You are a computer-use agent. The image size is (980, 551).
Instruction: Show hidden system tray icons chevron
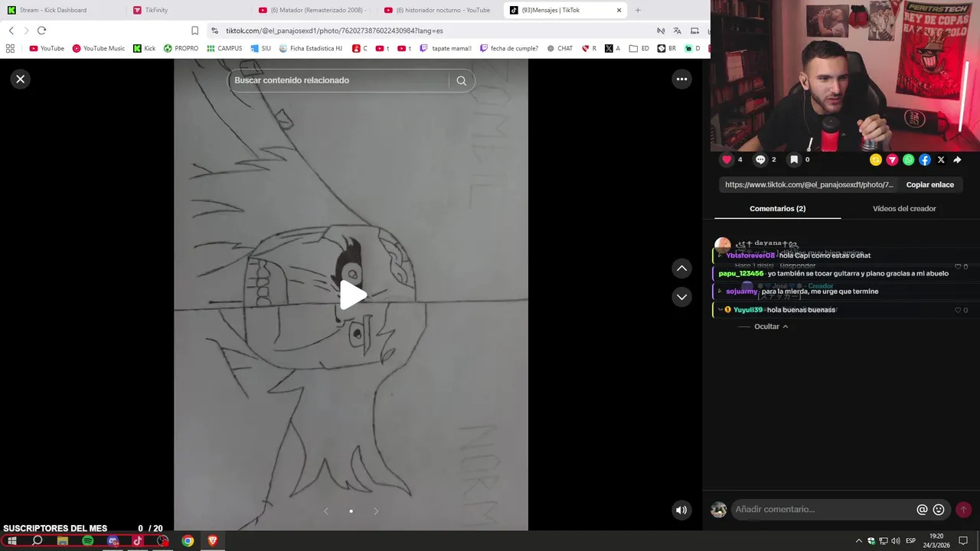(859, 541)
